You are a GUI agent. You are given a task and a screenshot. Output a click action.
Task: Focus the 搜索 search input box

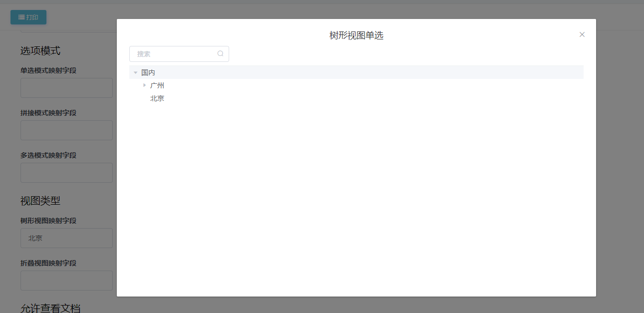[179, 54]
